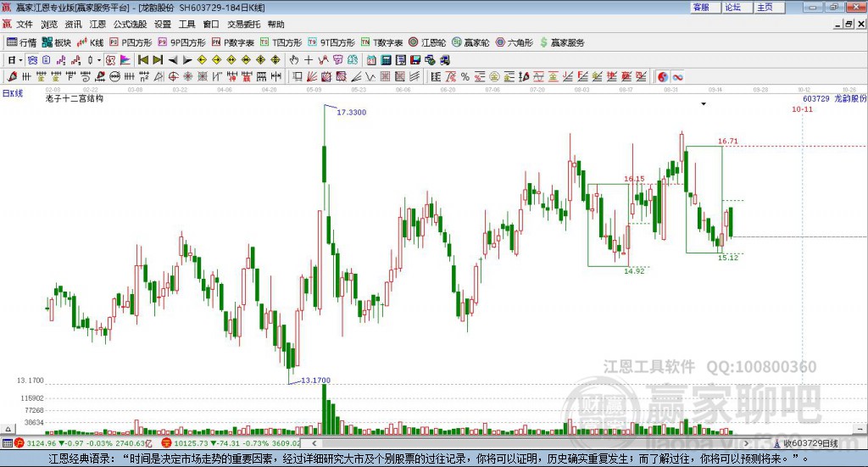Switch to K线 candlestick chart

pyautogui.click(x=90, y=42)
